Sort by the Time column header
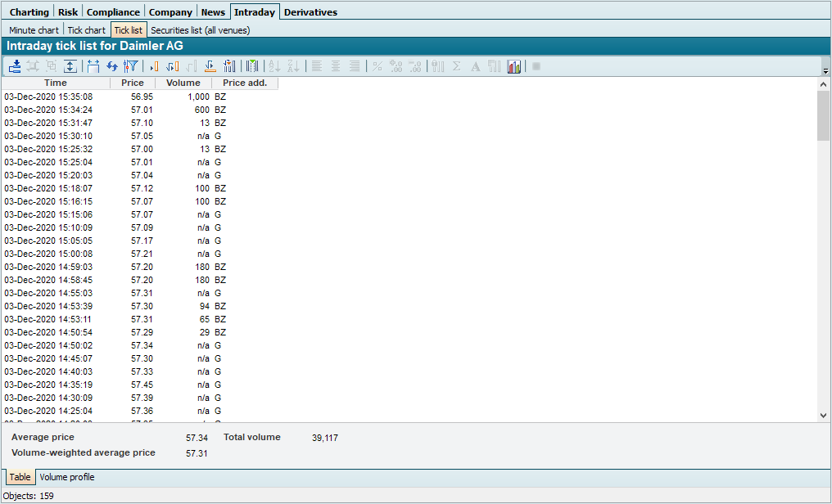 coord(56,83)
